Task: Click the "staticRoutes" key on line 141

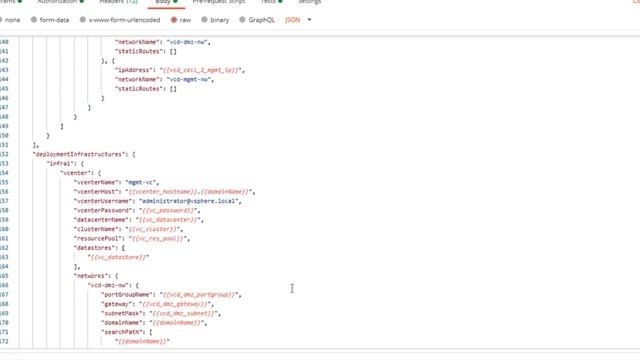Action: [x=139, y=51]
